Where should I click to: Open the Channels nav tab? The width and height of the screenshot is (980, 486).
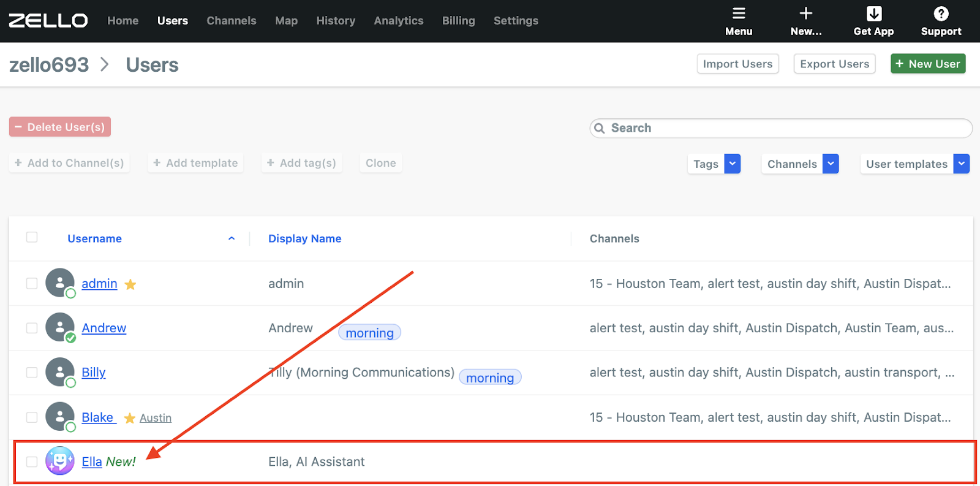[232, 21]
